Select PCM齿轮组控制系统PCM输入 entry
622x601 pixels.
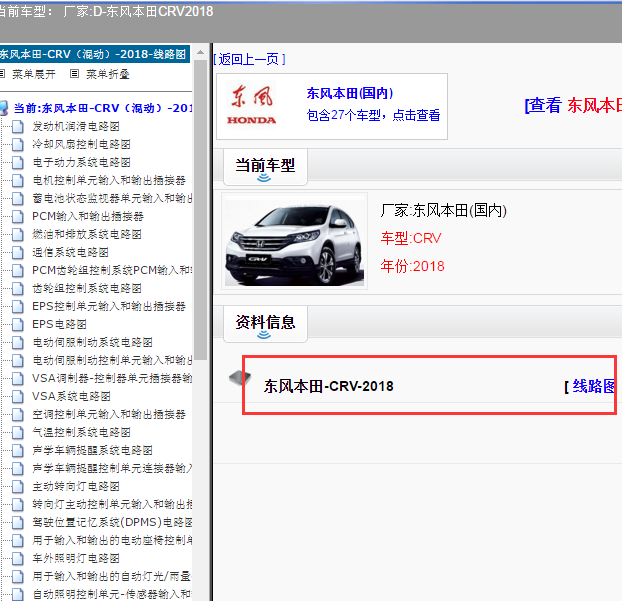point(112,271)
